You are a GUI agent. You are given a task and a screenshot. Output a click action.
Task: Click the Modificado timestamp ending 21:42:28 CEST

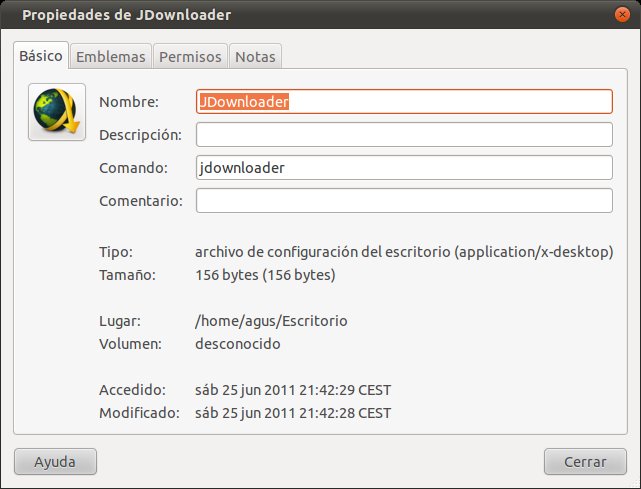coord(293,413)
